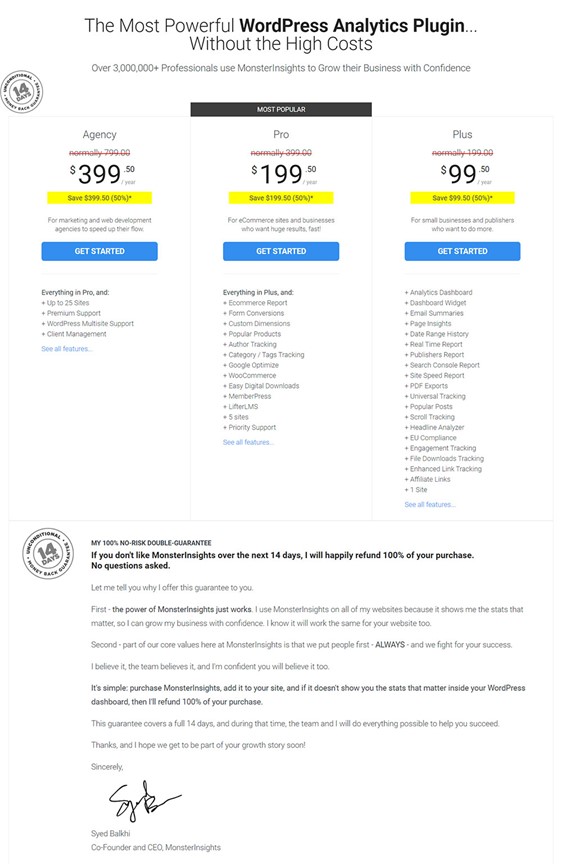
Task: Click the Agency plan GET STARTED button
Action: point(99,251)
